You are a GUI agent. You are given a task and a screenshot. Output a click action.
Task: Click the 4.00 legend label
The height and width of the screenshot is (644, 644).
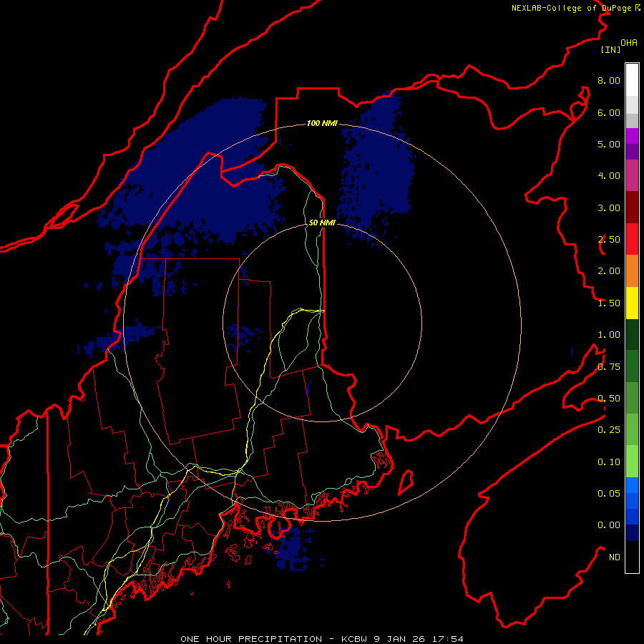(x=609, y=176)
